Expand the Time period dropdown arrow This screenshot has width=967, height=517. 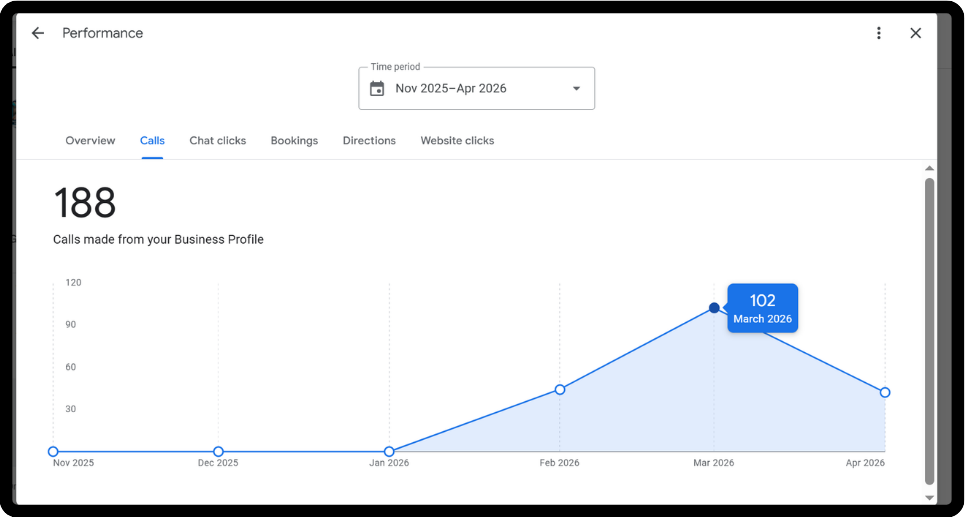[x=576, y=89]
